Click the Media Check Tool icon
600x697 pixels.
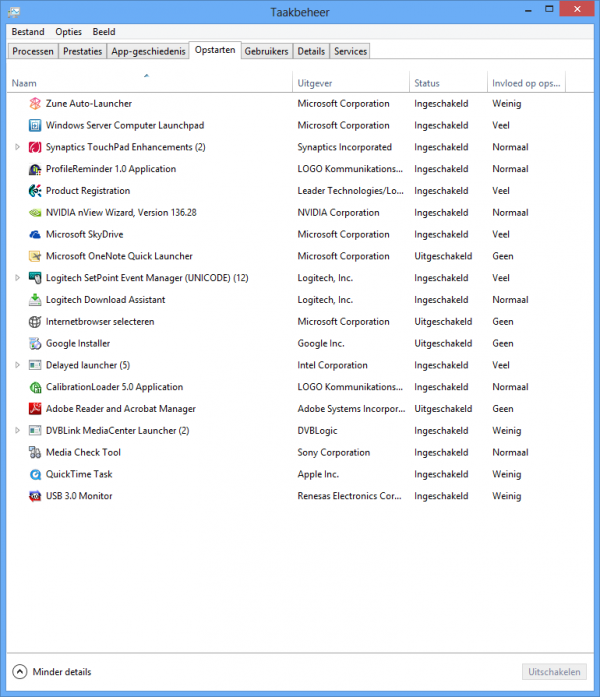(x=35, y=452)
